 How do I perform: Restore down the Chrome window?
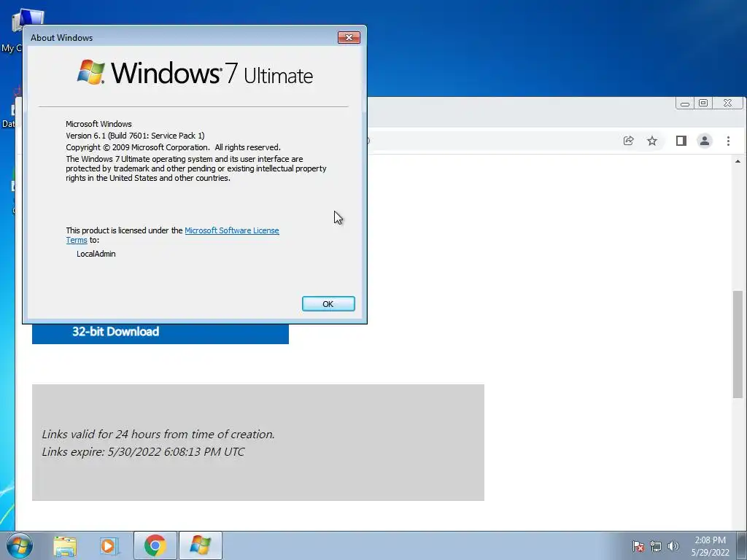(703, 104)
